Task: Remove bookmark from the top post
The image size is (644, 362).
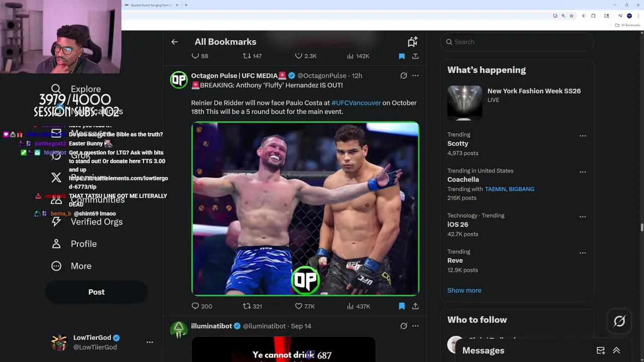Action: 401,56
